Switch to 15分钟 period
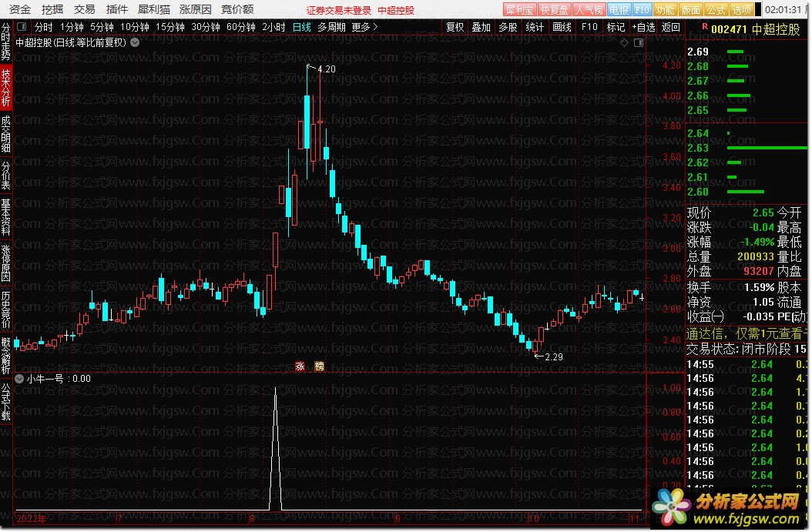The height and width of the screenshot is (532, 812). point(169,27)
